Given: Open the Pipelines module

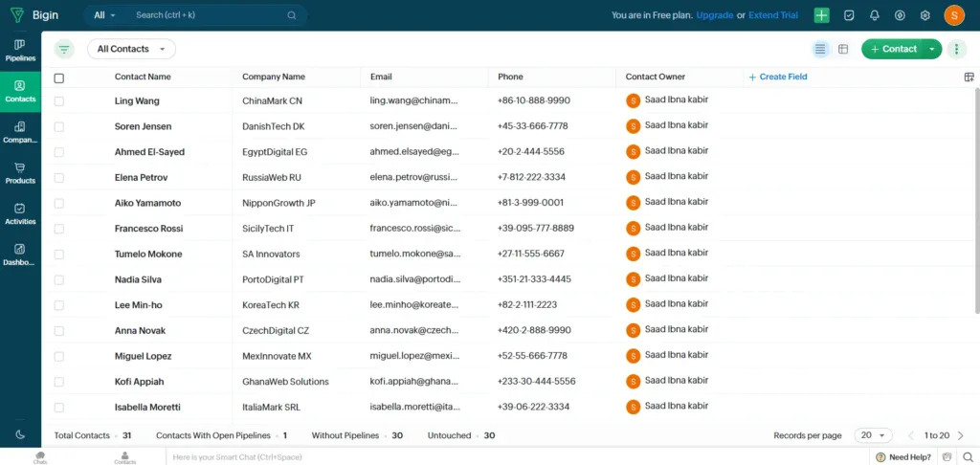Looking at the screenshot, I should tap(20, 51).
